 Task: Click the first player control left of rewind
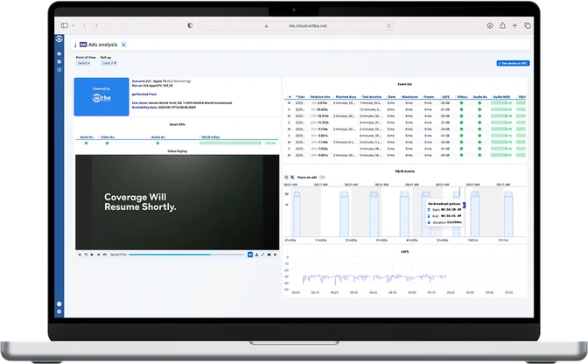pyautogui.click(x=80, y=255)
